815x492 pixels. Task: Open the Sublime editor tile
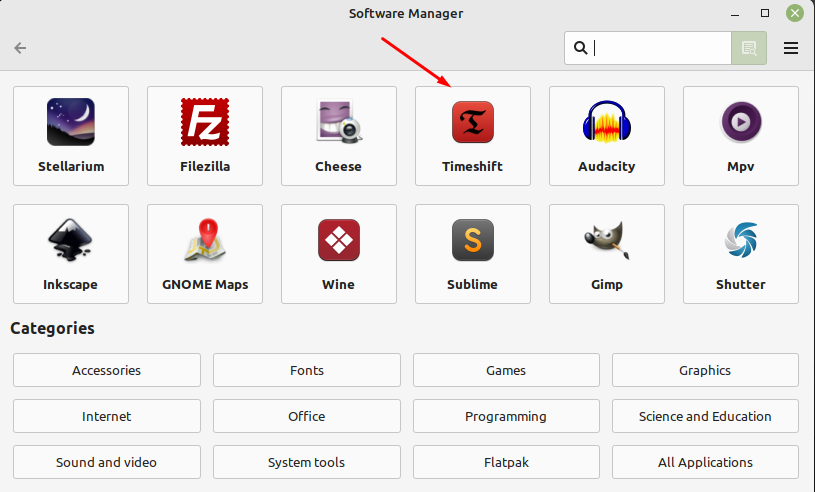point(473,254)
